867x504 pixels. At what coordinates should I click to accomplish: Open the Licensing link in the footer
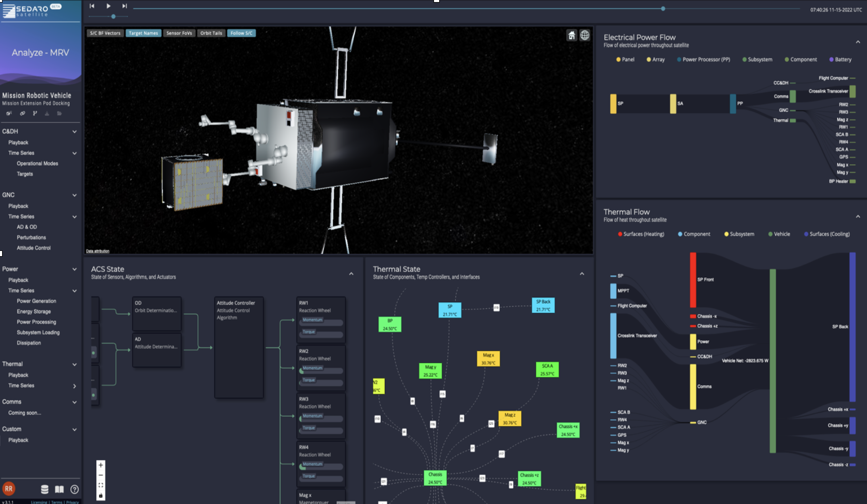click(39, 502)
